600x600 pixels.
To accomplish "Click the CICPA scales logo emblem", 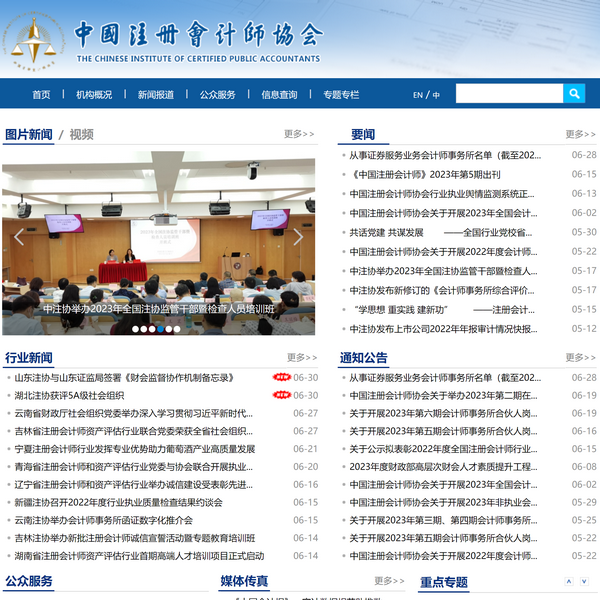I will coord(35,42).
